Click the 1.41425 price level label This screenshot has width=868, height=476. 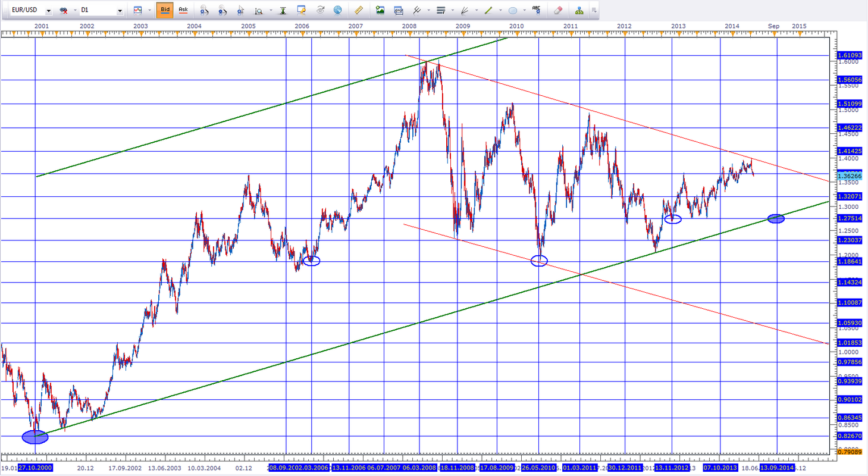point(849,151)
